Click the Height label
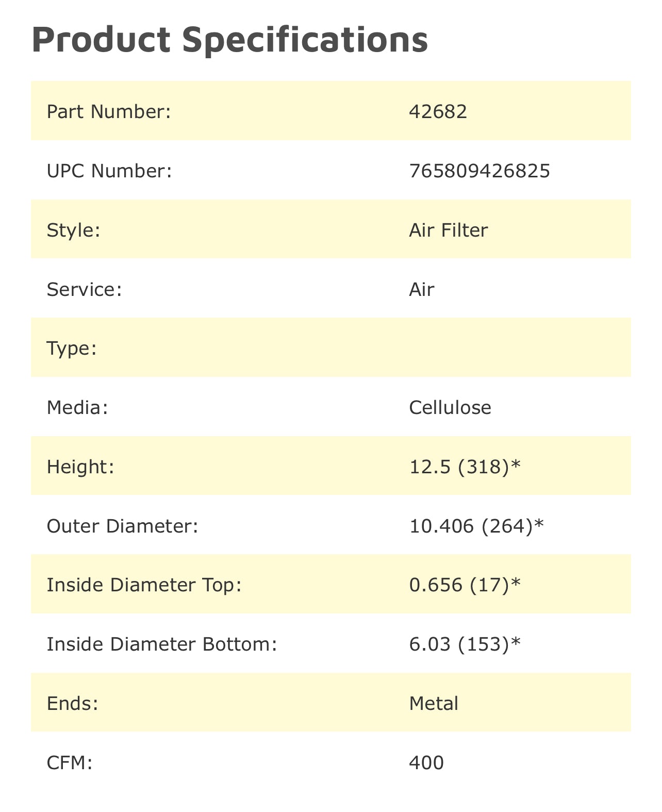The image size is (662, 812). (80, 467)
